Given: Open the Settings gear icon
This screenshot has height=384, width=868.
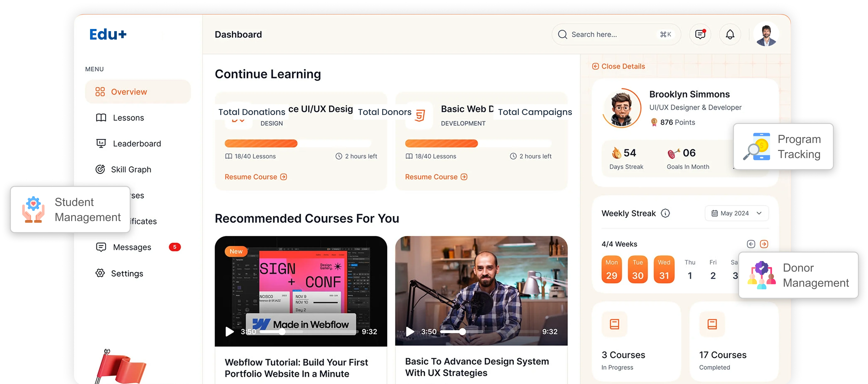Looking at the screenshot, I should (x=100, y=273).
